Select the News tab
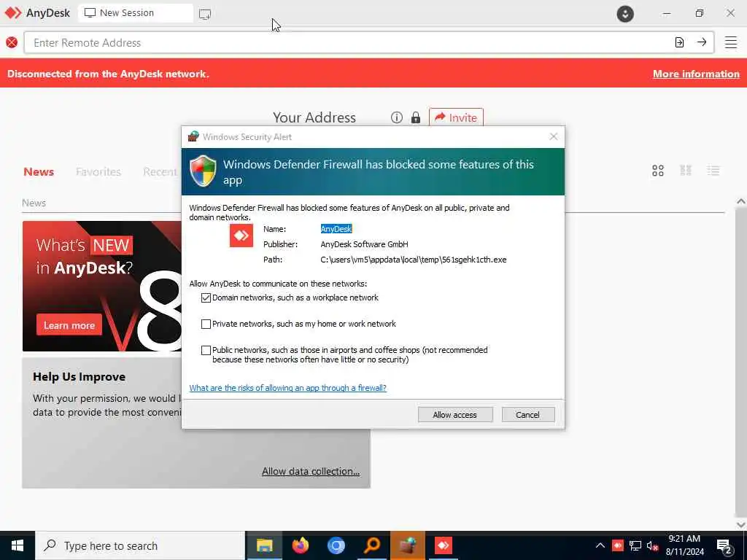This screenshot has width=747, height=560. [x=39, y=171]
